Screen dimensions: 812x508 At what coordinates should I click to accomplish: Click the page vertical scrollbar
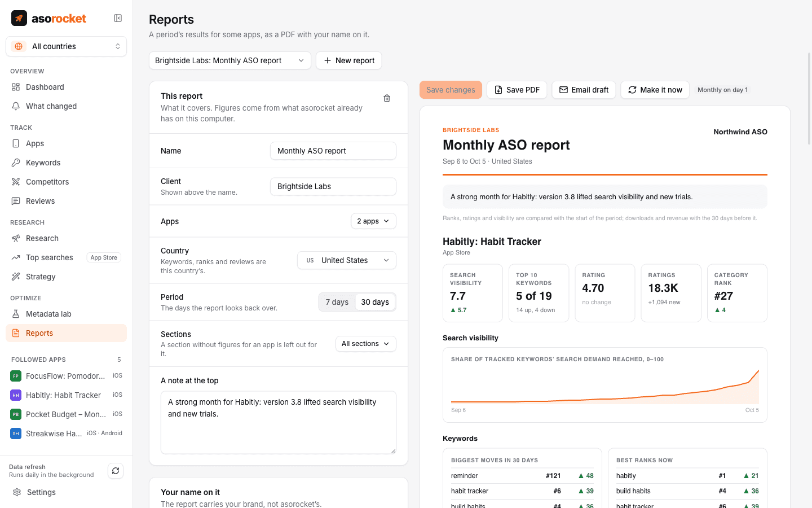point(809,99)
